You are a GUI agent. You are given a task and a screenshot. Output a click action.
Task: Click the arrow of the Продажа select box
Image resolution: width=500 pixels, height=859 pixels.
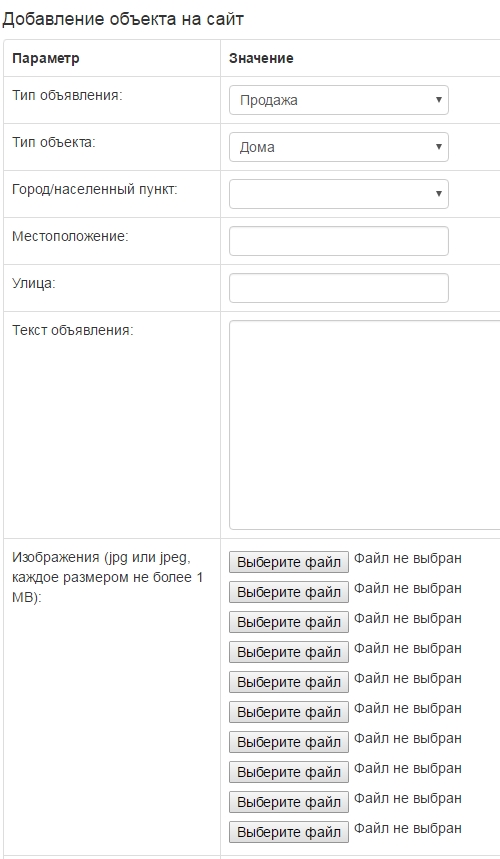pos(439,100)
